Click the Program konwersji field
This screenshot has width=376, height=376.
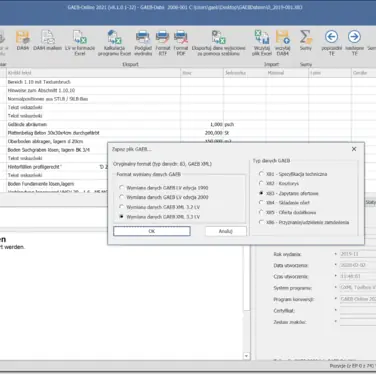coord(358,299)
